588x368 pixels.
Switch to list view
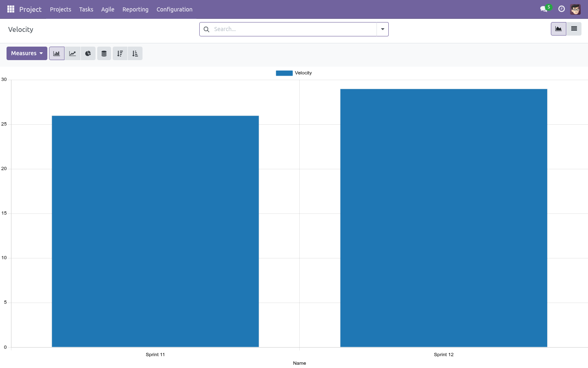point(574,29)
